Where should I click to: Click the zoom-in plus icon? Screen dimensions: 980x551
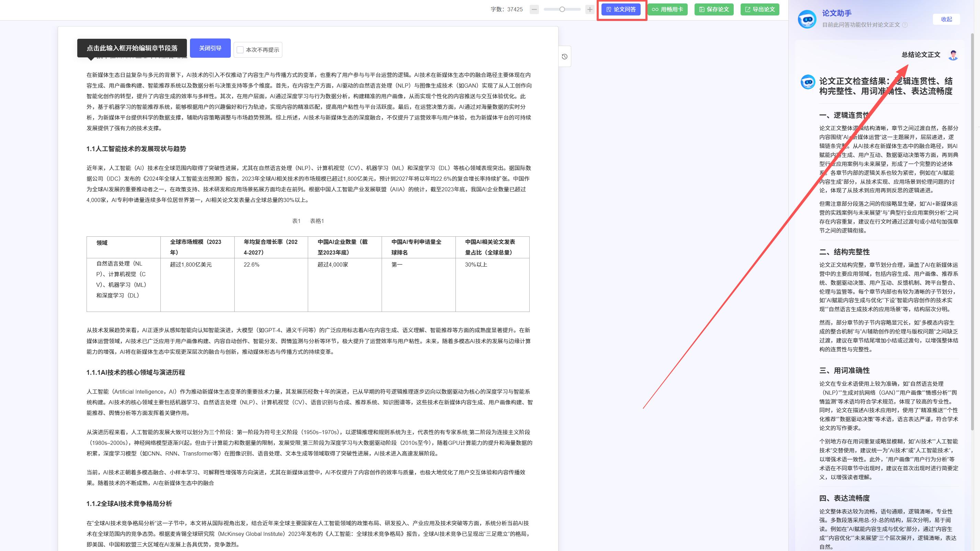[590, 10]
